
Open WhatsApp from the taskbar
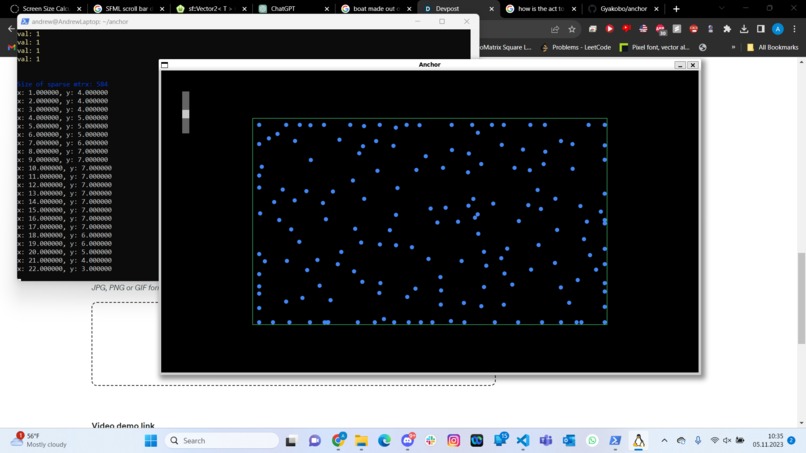click(592, 441)
